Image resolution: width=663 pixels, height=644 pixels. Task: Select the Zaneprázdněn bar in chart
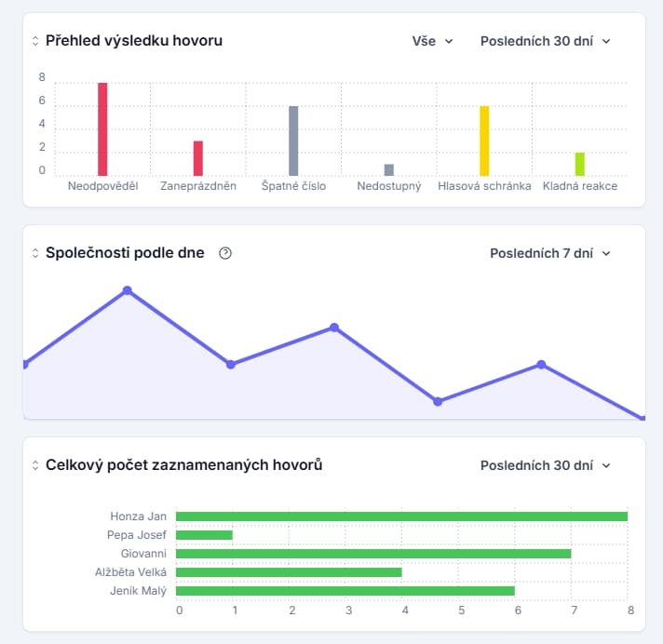(198, 157)
